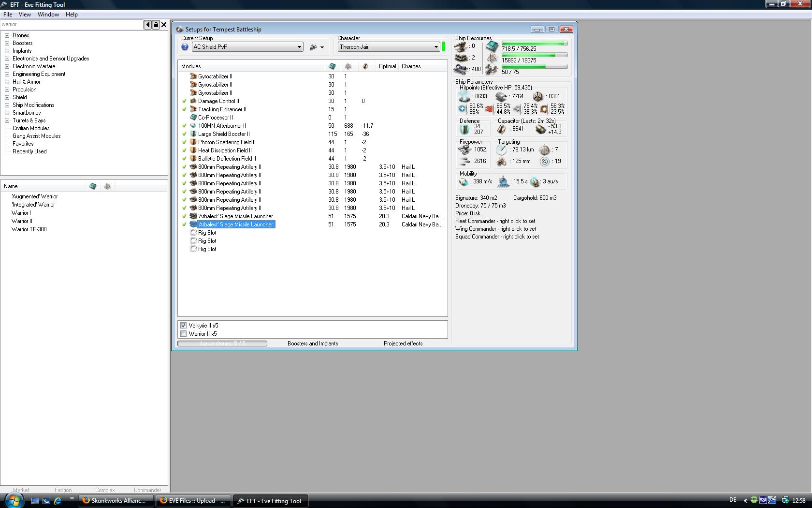Click the capacitor icon showing 6641
The height and width of the screenshot is (508, 812).
coord(502,129)
